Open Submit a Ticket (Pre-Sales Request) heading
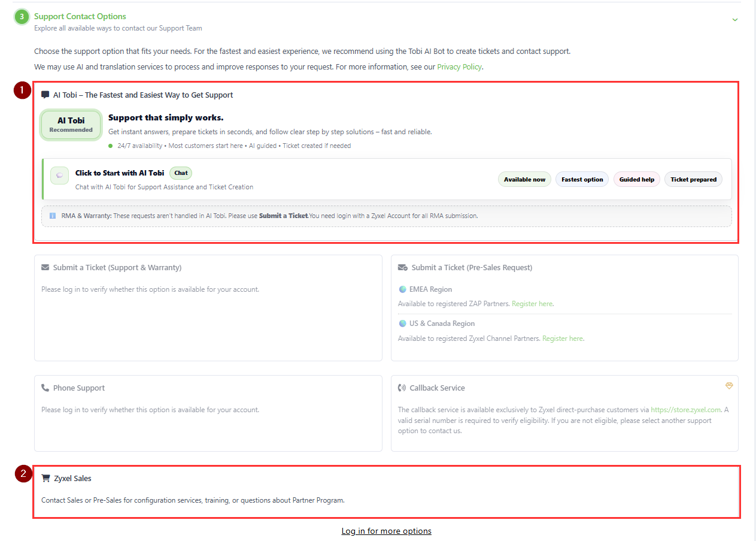Image resolution: width=756 pixels, height=541 pixels. point(472,268)
